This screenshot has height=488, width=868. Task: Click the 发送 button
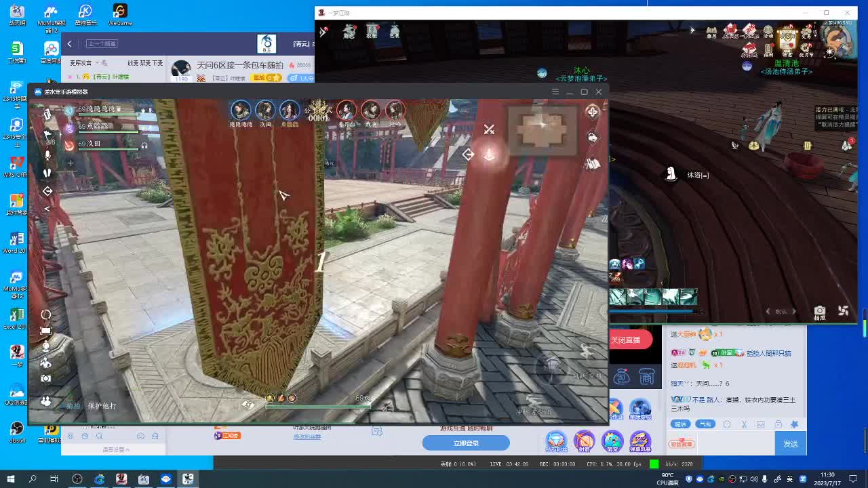(791, 444)
